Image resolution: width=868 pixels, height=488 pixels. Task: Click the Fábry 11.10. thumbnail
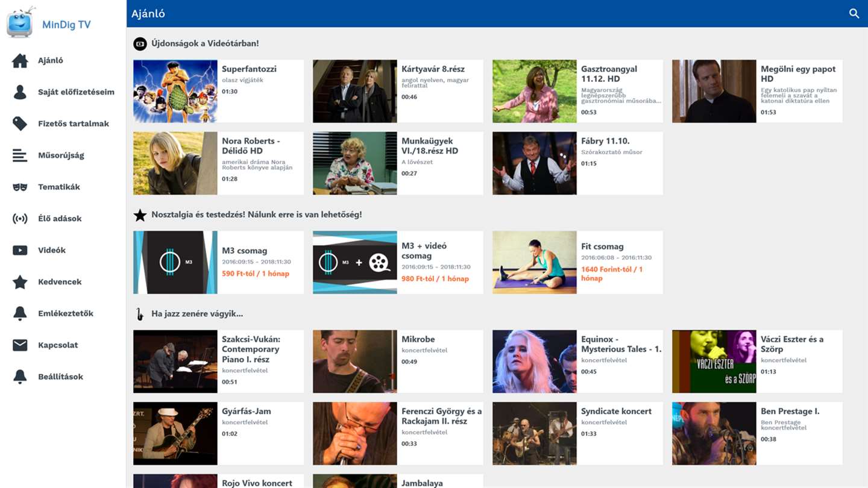point(535,163)
